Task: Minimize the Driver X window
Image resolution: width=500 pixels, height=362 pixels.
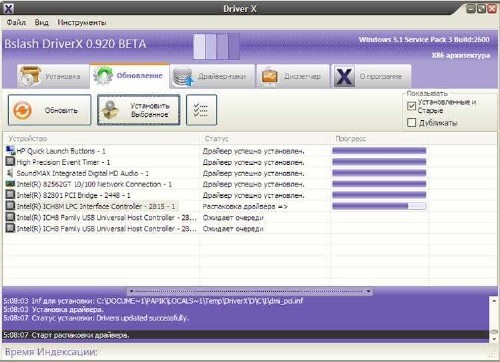Action: pos(471,9)
